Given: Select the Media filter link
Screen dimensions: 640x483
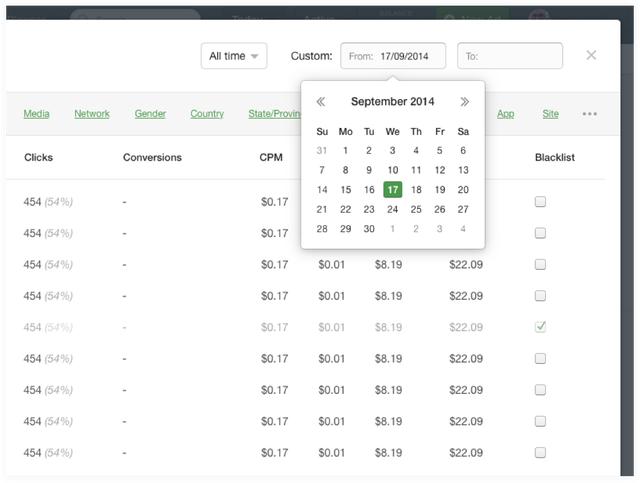Looking at the screenshot, I should click(37, 114).
